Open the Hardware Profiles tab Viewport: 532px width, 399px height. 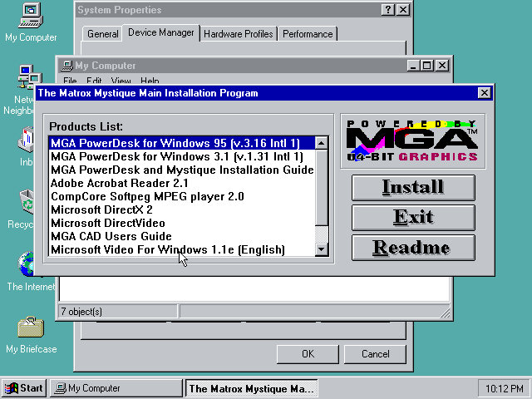(238, 34)
